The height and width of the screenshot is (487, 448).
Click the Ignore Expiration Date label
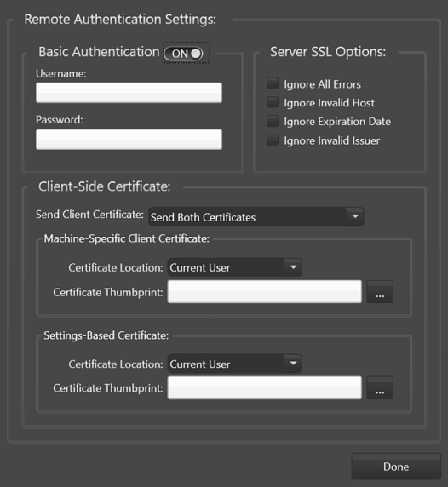point(337,122)
